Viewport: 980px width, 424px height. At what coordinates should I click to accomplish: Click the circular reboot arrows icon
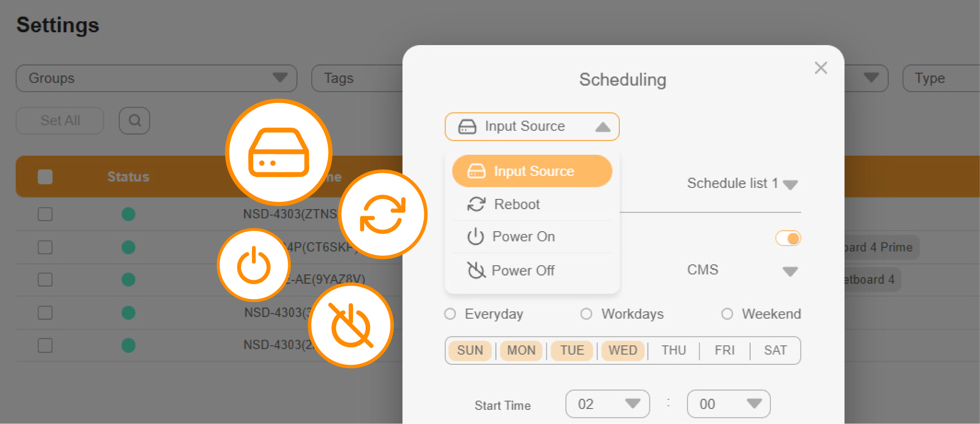[x=383, y=214]
